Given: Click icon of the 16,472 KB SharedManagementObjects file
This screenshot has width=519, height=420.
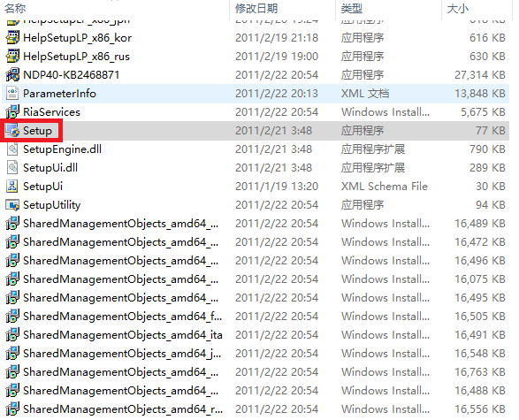Looking at the screenshot, I should [12, 242].
